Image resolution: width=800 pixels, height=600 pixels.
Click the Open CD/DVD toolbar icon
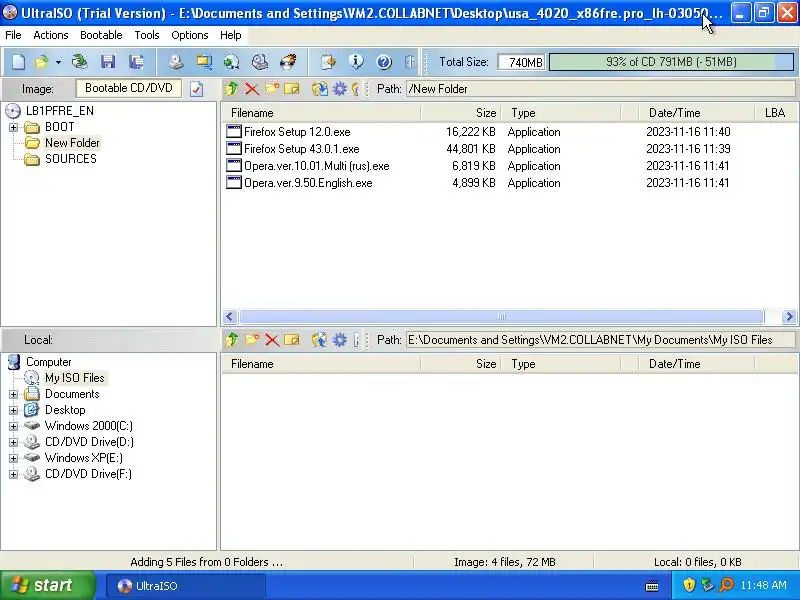coord(79,62)
